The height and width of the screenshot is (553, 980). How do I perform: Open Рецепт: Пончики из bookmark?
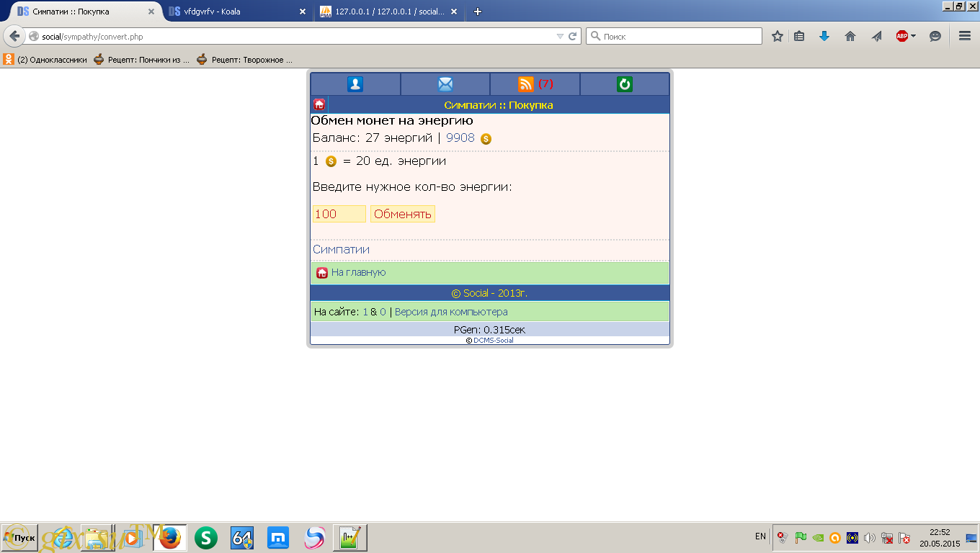[x=142, y=60]
